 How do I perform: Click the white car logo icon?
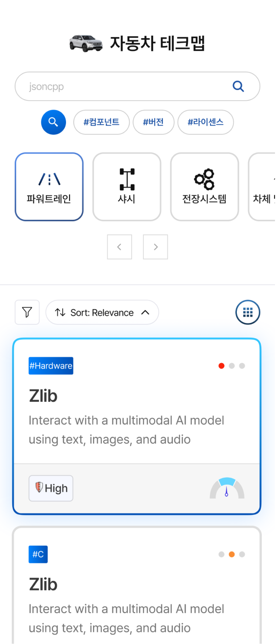tap(86, 43)
